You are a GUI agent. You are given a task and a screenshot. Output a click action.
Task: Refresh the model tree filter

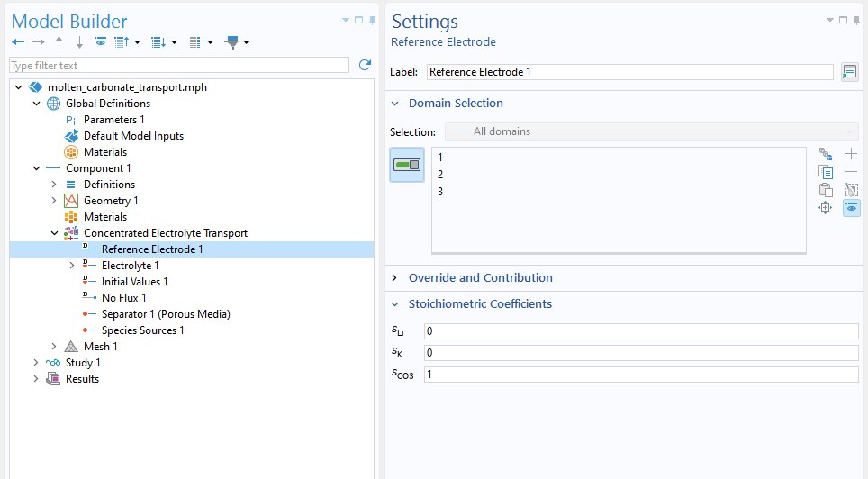(x=365, y=65)
